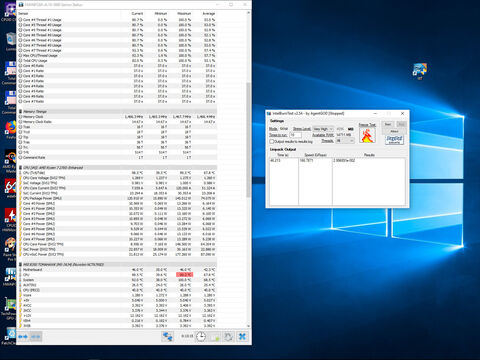Select the Max CPU/Thread Usage row
This screenshot has height=360, width=480.
117,55
